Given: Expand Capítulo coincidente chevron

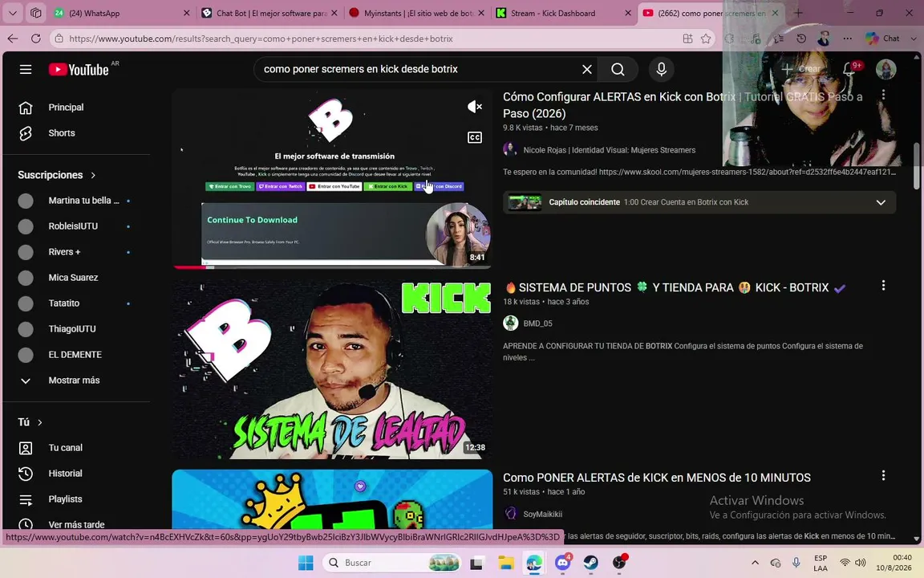Looking at the screenshot, I should [881, 202].
